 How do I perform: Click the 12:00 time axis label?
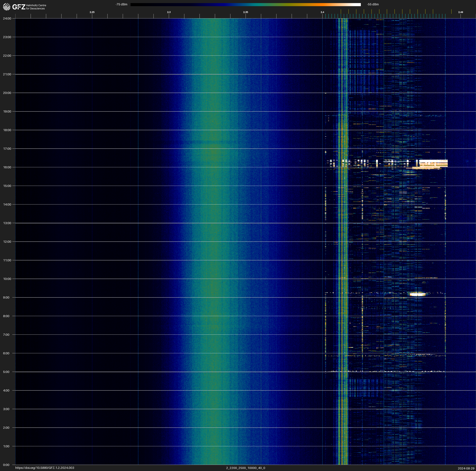(7, 242)
